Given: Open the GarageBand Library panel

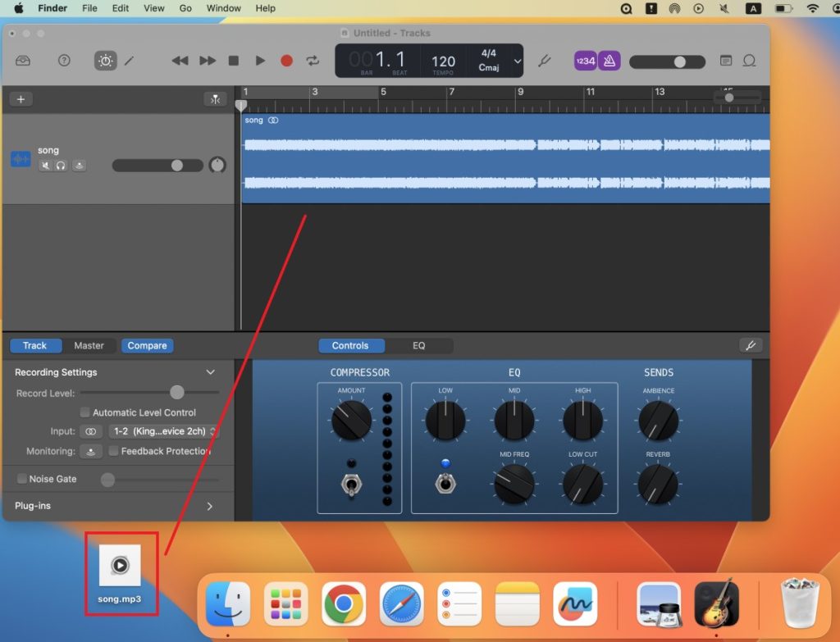Looking at the screenshot, I should pyautogui.click(x=23, y=61).
